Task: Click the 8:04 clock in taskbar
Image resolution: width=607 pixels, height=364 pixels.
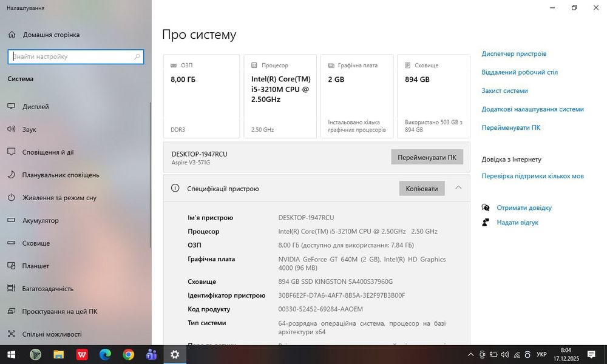Action: click(x=566, y=350)
